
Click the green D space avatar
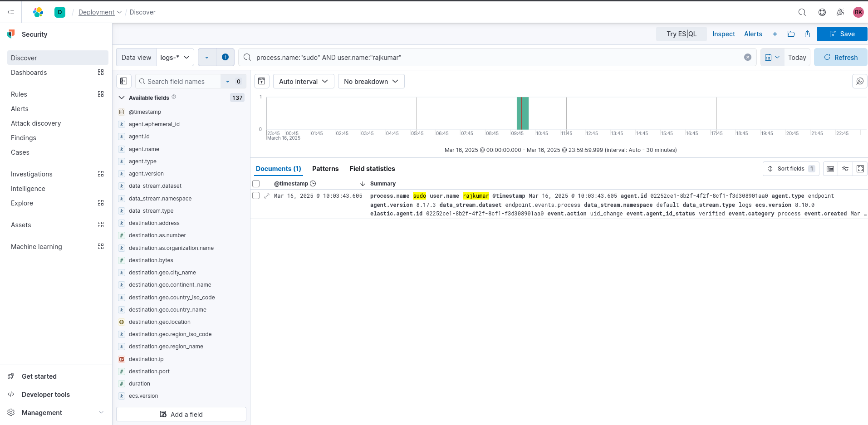pyautogui.click(x=59, y=12)
